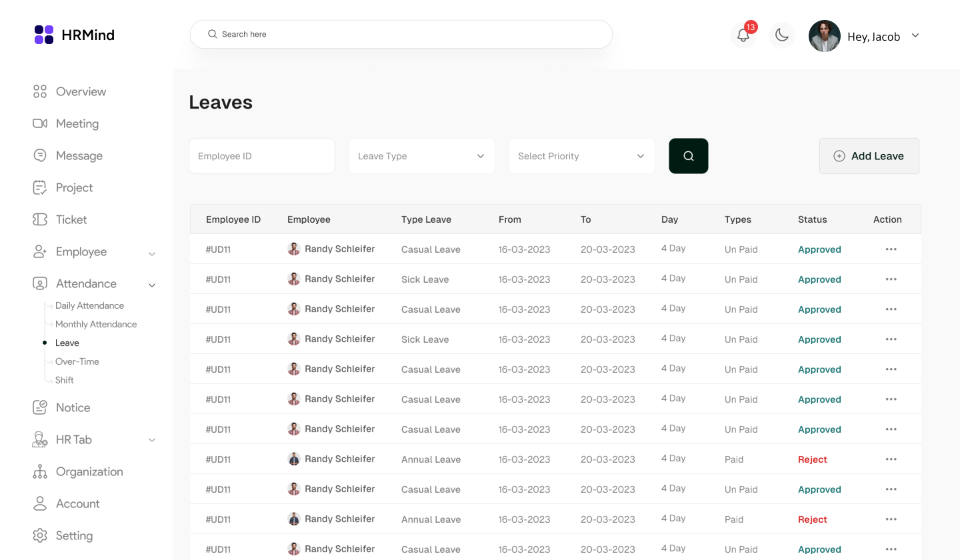The width and height of the screenshot is (960, 560).
Task: Click the HRMind logo icon
Action: (x=44, y=35)
